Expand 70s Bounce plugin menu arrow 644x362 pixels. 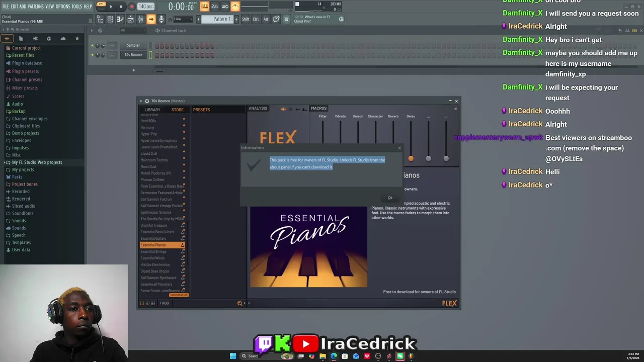pos(141,101)
